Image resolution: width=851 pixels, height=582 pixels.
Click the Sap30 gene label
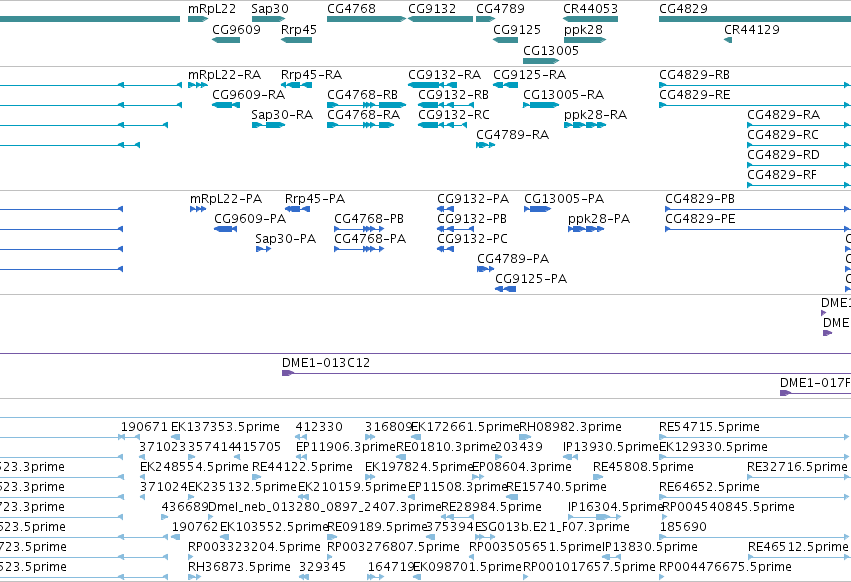click(x=270, y=9)
